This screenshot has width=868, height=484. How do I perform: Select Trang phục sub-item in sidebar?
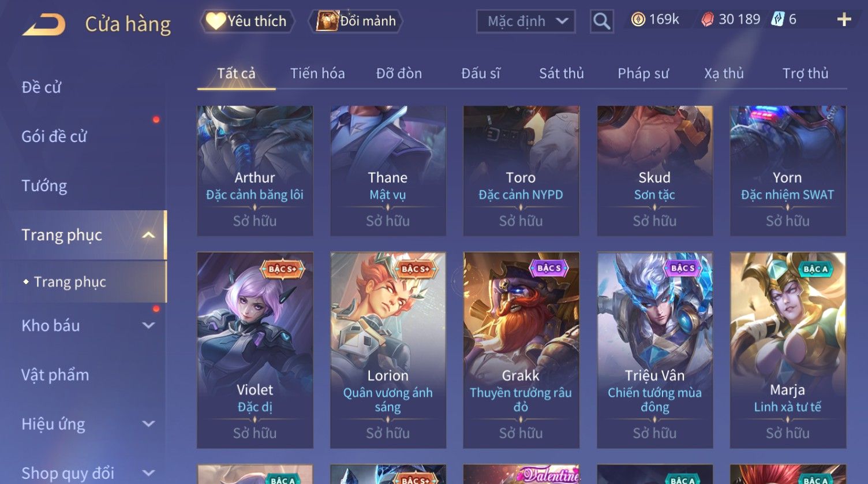(x=70, y=282)
